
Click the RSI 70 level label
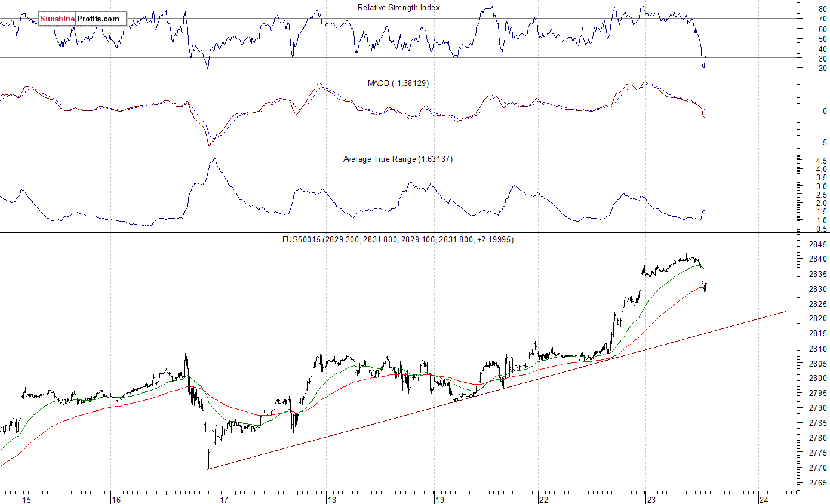822,20
